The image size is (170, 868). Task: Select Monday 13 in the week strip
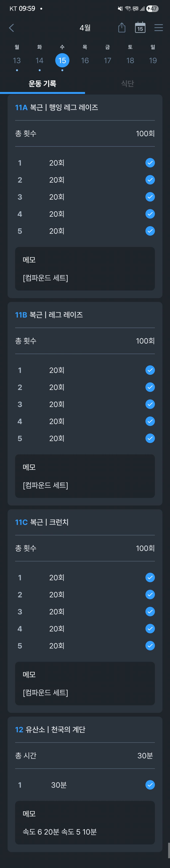pos(17,60)
